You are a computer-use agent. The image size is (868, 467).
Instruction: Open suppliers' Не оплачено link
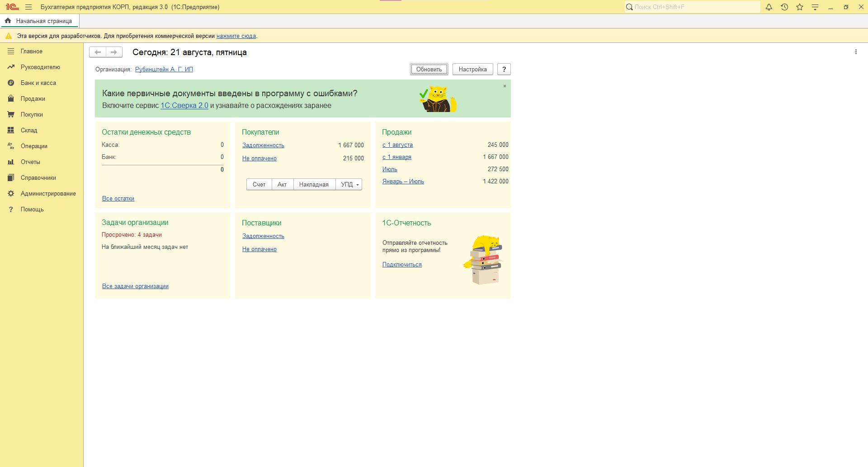(259, 249)
